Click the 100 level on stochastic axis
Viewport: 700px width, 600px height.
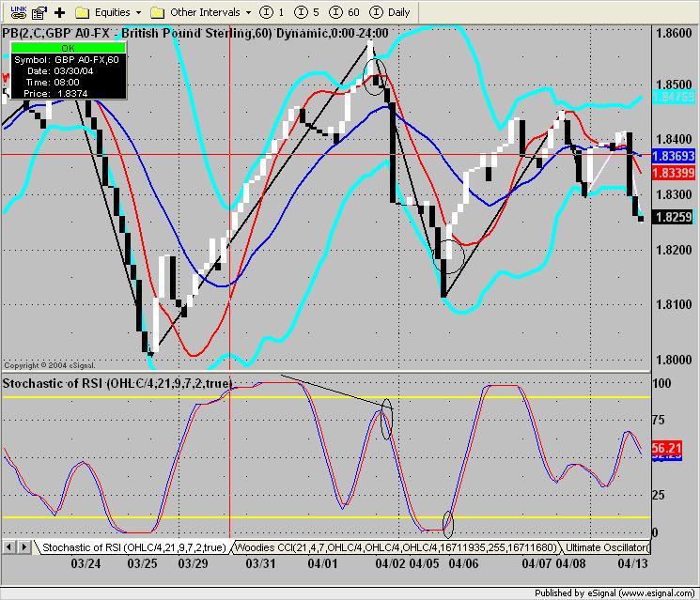(x=661, y=384)
